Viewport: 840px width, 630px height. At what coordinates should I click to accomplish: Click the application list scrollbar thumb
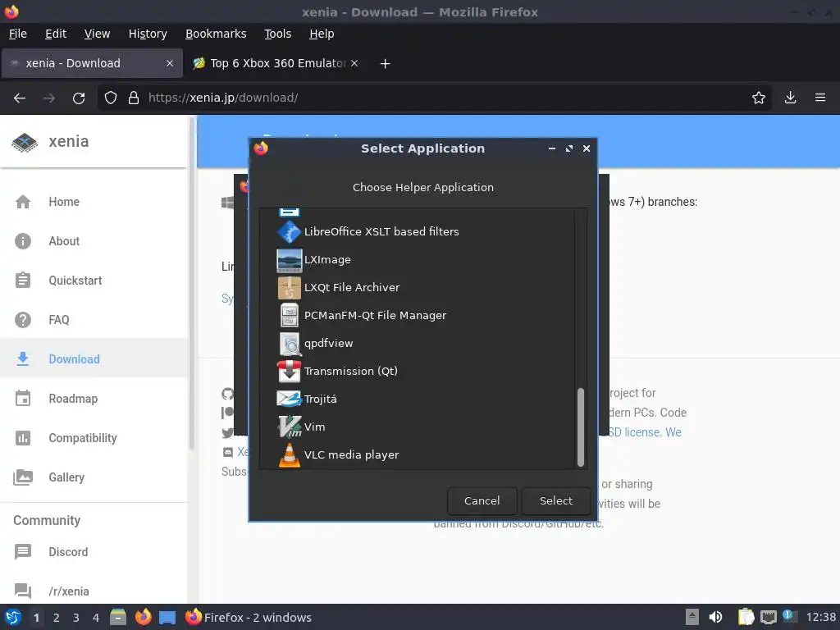[x=581, y=427]
